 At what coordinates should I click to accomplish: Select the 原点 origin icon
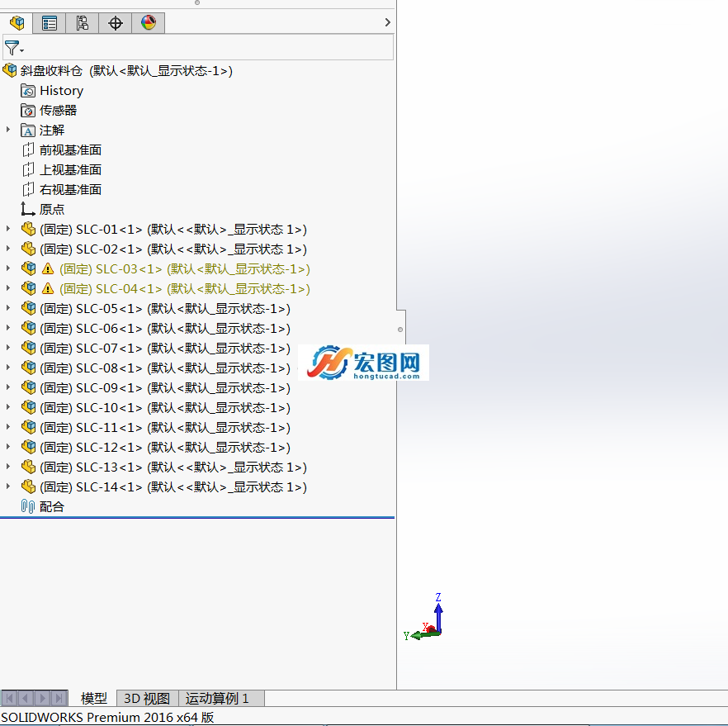point(28,210)
